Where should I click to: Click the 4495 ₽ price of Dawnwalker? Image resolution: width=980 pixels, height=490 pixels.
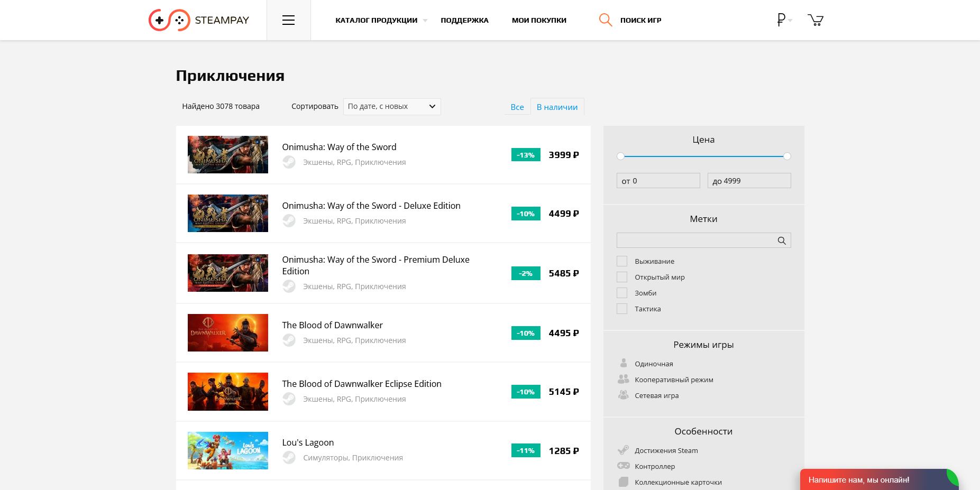[564, 333]
